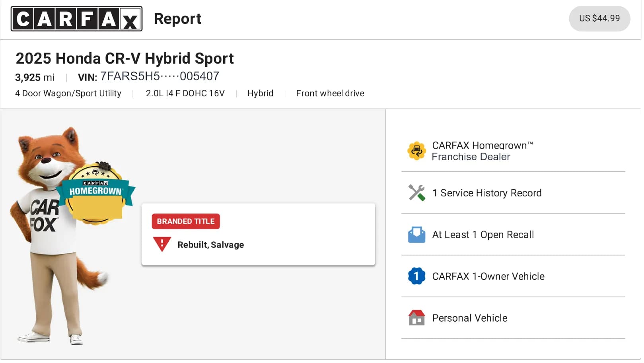Click the US $44.99 price button
Viewport: 644px width, 363px height.
coord(599,18)
